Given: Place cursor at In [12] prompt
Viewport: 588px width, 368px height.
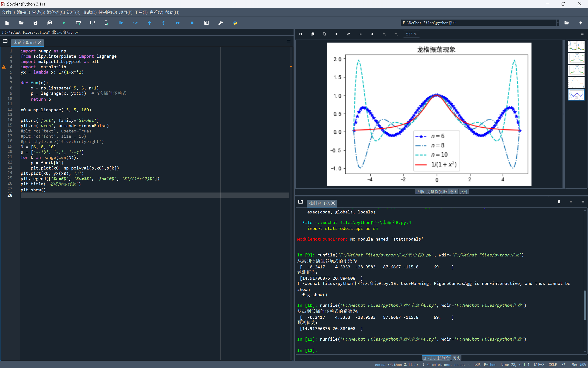Looking at the screenshot, I should pos(307,351).
